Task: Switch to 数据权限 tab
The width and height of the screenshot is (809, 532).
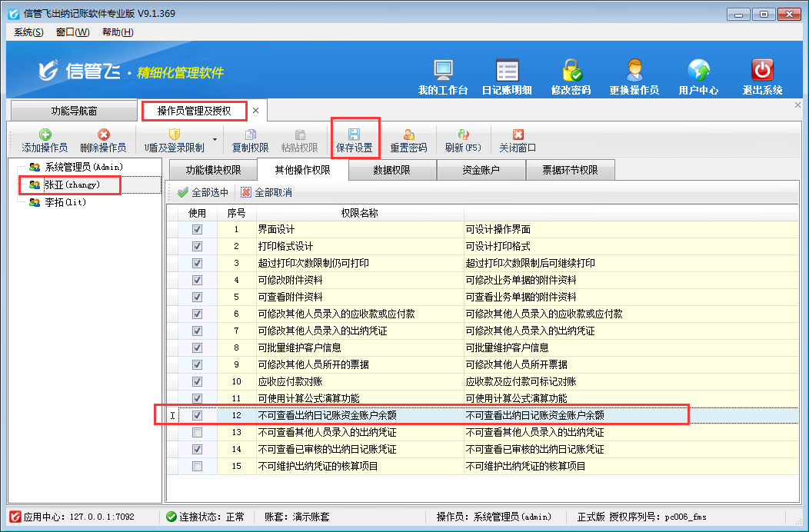Action: pyautogui.click(x=391, y=171)
